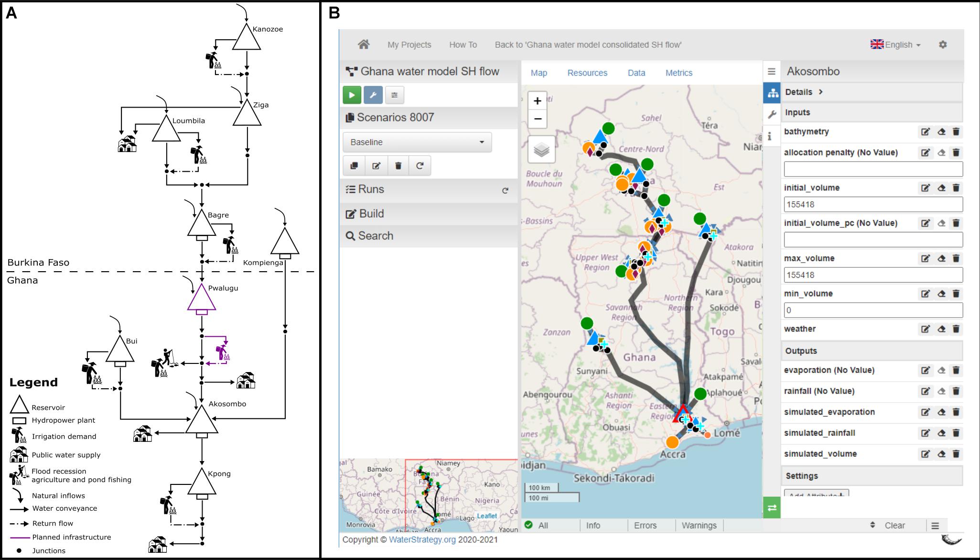Click the hamburger menu icon beside Akosombo
The width and height of the screenshot is (980, 560).
pyautogui.click(x=771, y=72)
